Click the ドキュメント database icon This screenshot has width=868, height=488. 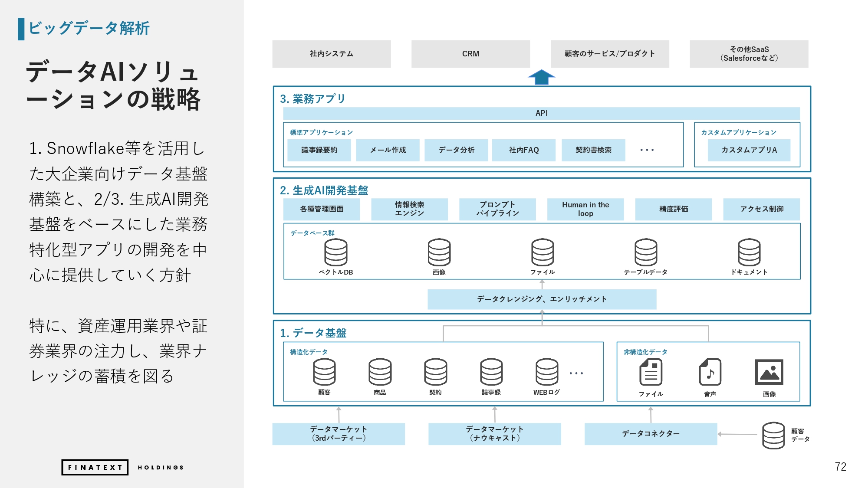click(749, 252)
